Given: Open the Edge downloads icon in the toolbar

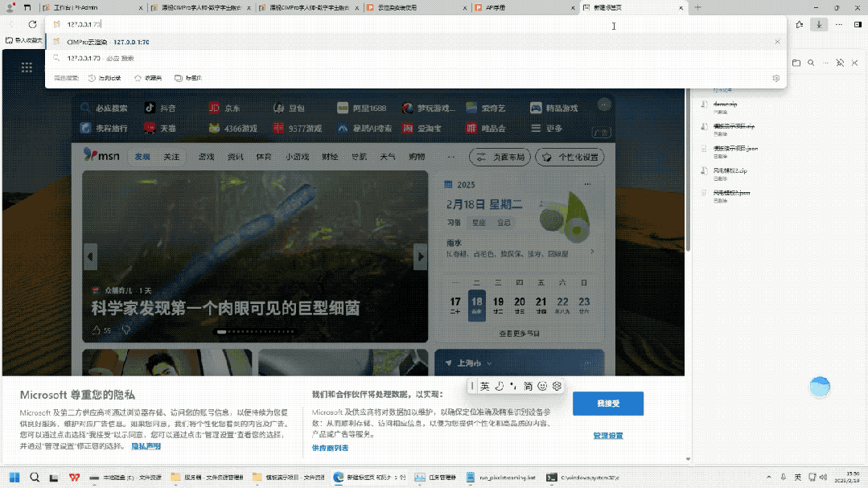Looking at the screenshot, I should pyautogui.click(x=819, y=23).
